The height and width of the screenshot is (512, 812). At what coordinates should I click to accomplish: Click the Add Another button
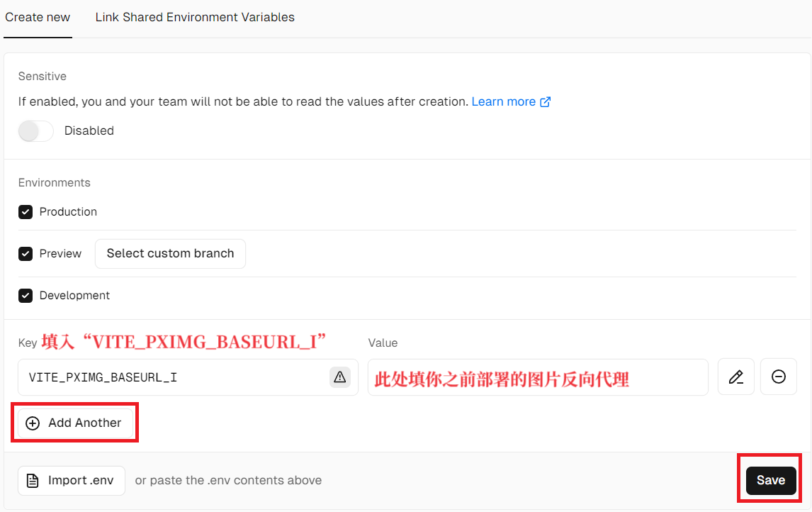click(74, 423)
